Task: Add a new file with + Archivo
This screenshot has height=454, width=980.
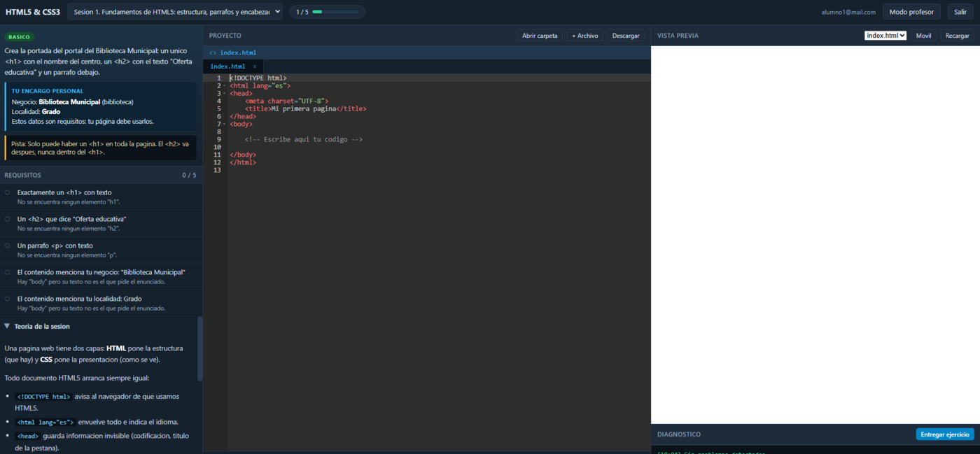Action: click(584, 36)
